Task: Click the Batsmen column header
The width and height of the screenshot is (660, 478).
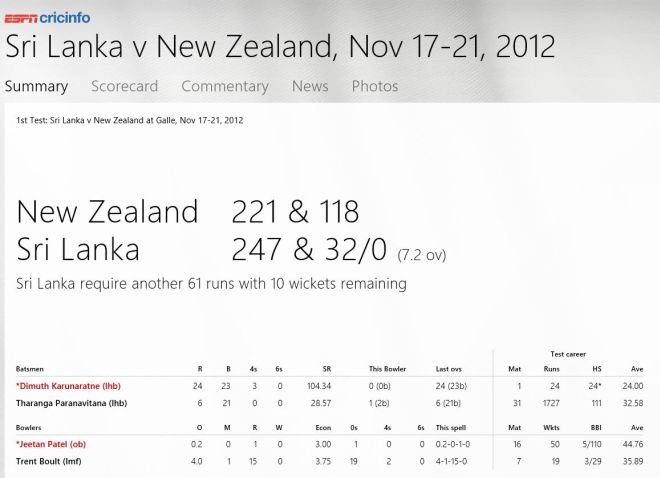Action: 29,369
